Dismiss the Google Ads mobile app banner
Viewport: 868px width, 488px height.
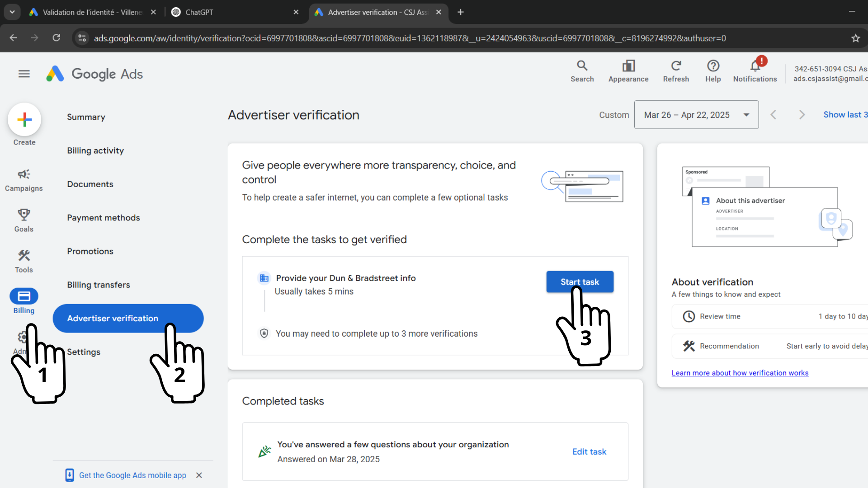pyautogui.click(x=199, y=475)
